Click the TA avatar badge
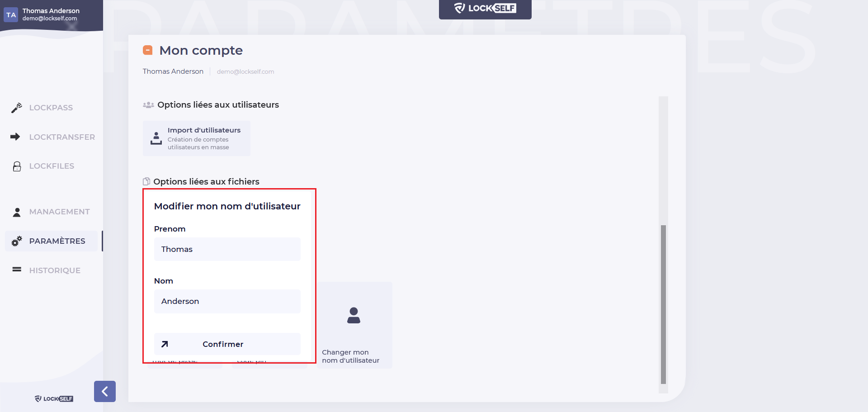The width and height of the screenshot is (868, 412). [x=11, y=15]
